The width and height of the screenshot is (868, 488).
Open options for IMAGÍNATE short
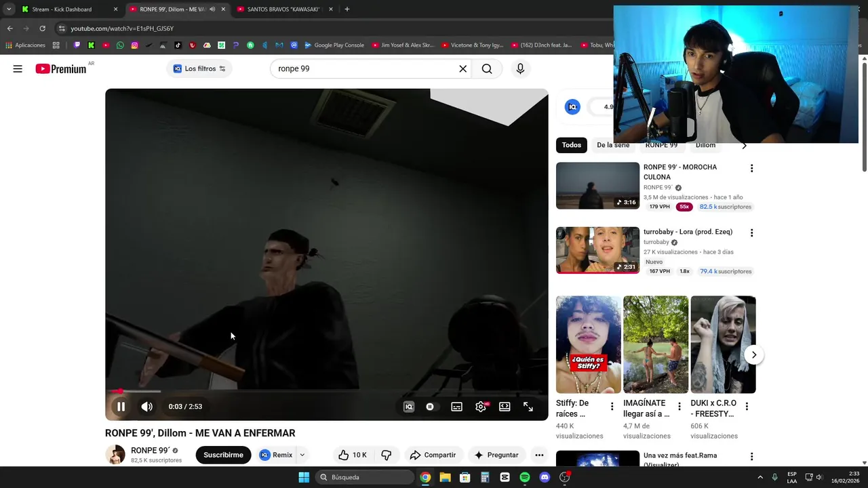pos(679,407)
